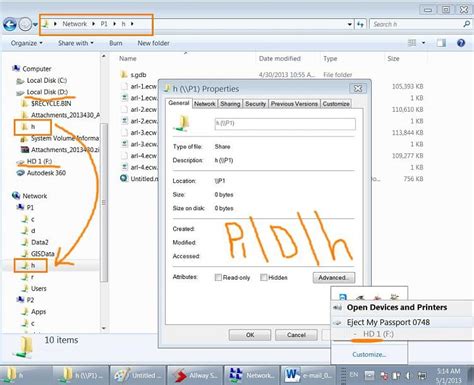The image size is (474, 385).
Task: Open the Organize menu
Action: click(x=27, y=43)
